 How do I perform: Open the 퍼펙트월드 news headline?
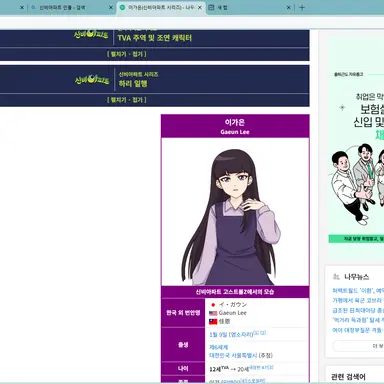(358, 291)
